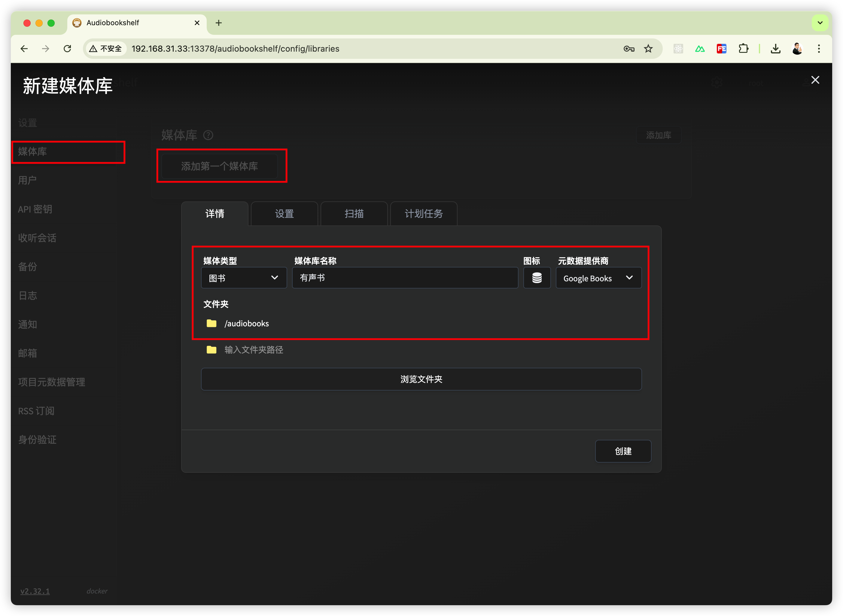The image size is (843, 616).
Task: Open the browser downloads icon
Action: 775,49
